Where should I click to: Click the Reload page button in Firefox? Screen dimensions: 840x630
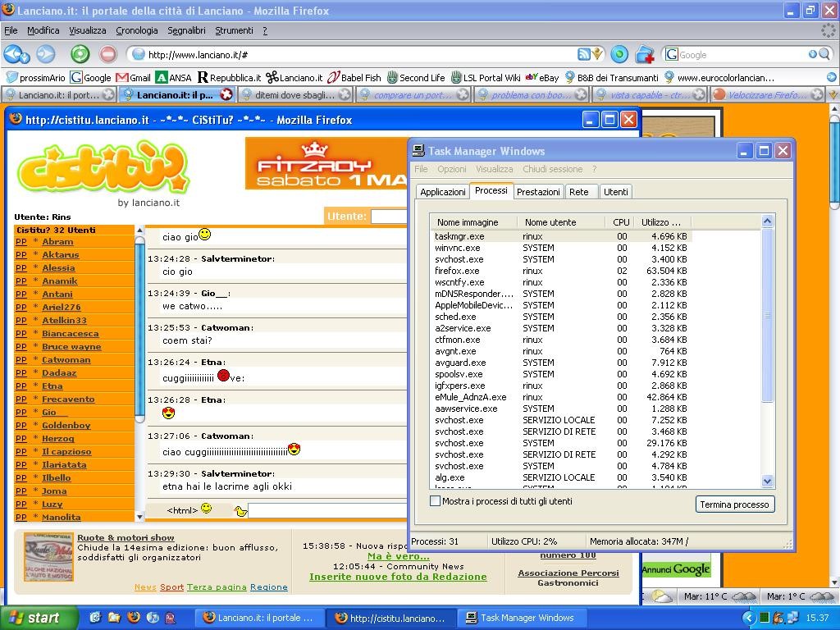pyautogui.click(x=80, y=54)
